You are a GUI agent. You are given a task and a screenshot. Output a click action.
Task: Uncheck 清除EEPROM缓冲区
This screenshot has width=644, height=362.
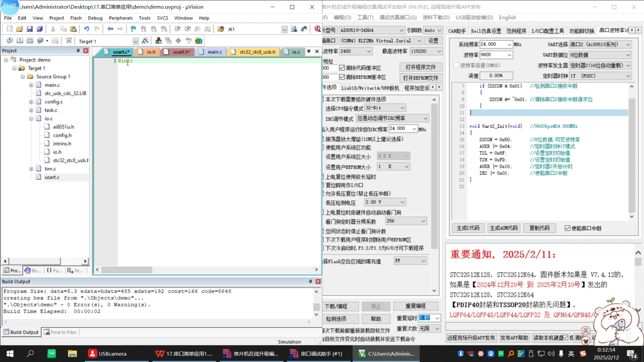click(x=342, y=77)
